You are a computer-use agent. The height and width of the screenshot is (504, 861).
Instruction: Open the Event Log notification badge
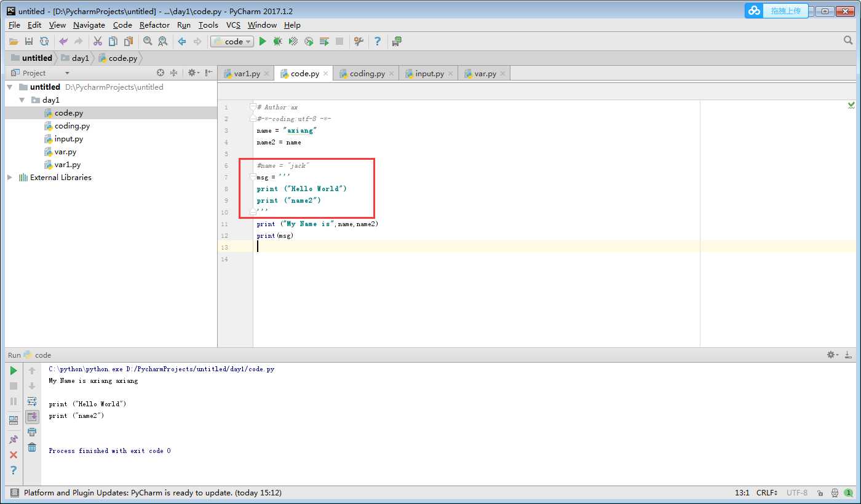[849, 492]
